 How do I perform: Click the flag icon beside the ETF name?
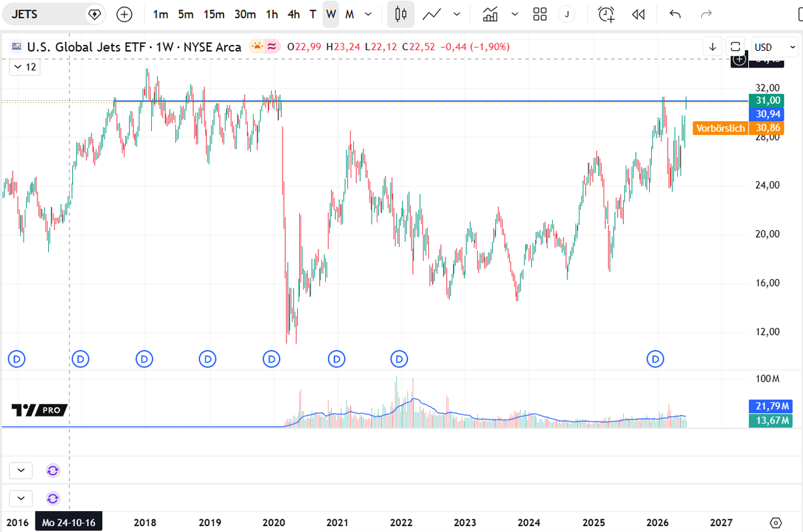tap(17, 47)
